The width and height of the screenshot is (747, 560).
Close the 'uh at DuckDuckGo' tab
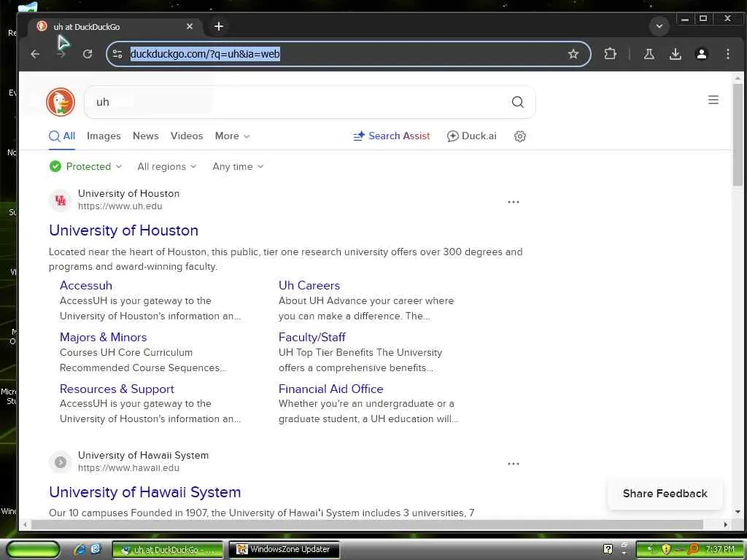click(190, 26)
